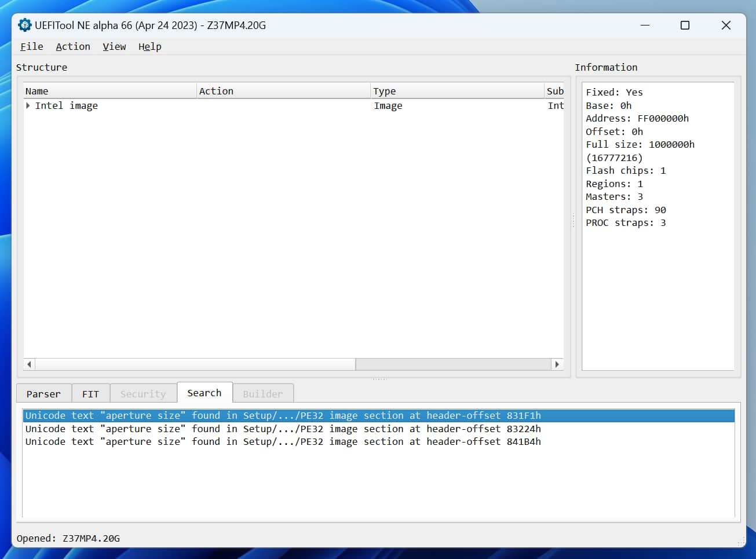The image size is (756, 559).
Task: Click the UEFITool app icon in title bar
Action: (x=24, y=25)
